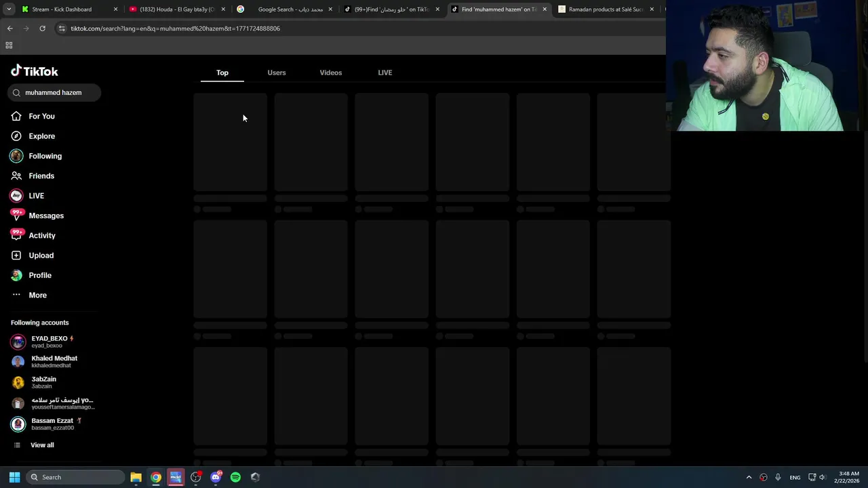868x488 pixels.
Task: Show hidden system tray icons
Action: pyautogui.click(x=749, y=477)
